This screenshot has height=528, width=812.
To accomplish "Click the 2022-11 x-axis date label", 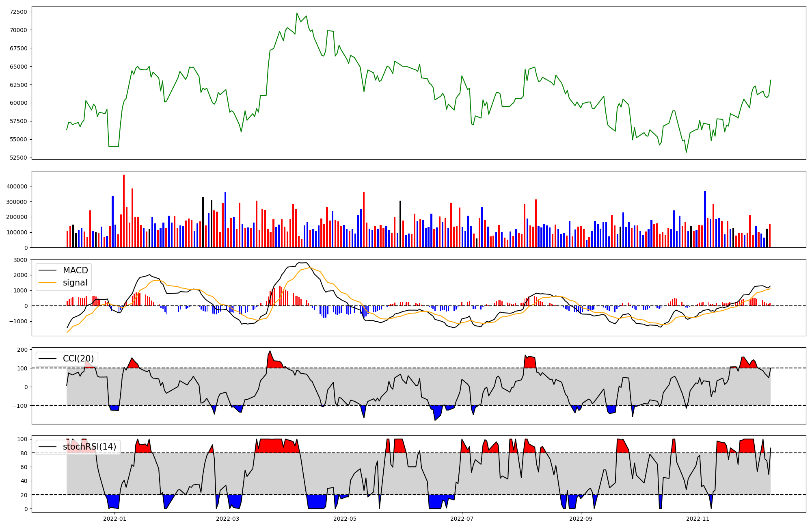I will (x=698, y=519).
